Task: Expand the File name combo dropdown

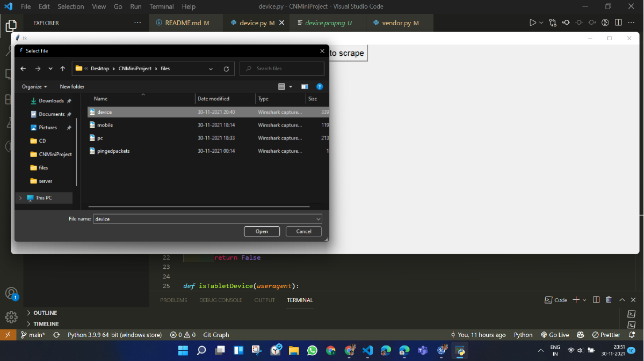Action: coord(319,219)
